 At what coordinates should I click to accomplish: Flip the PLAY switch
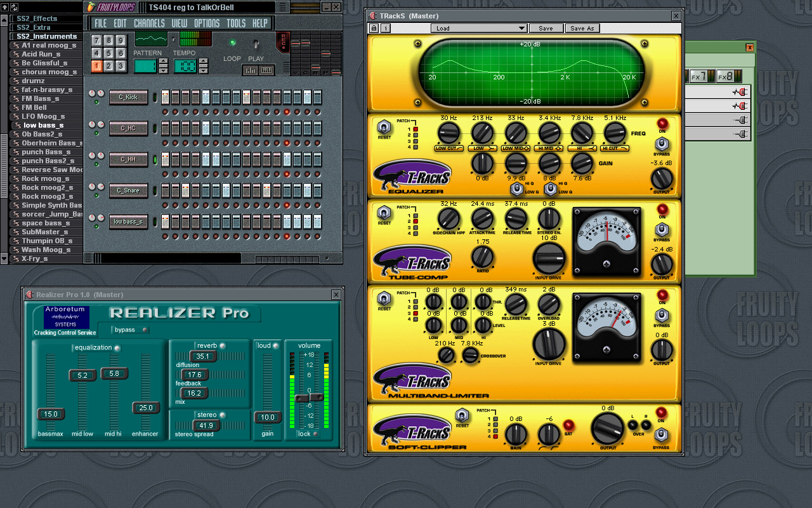tap(256, 44)
